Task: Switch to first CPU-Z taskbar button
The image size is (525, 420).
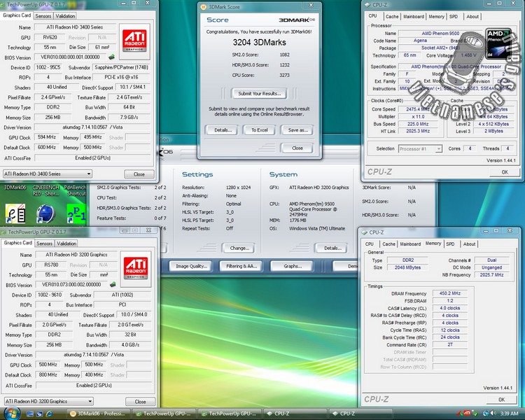Action: click(x=295, y=414)
